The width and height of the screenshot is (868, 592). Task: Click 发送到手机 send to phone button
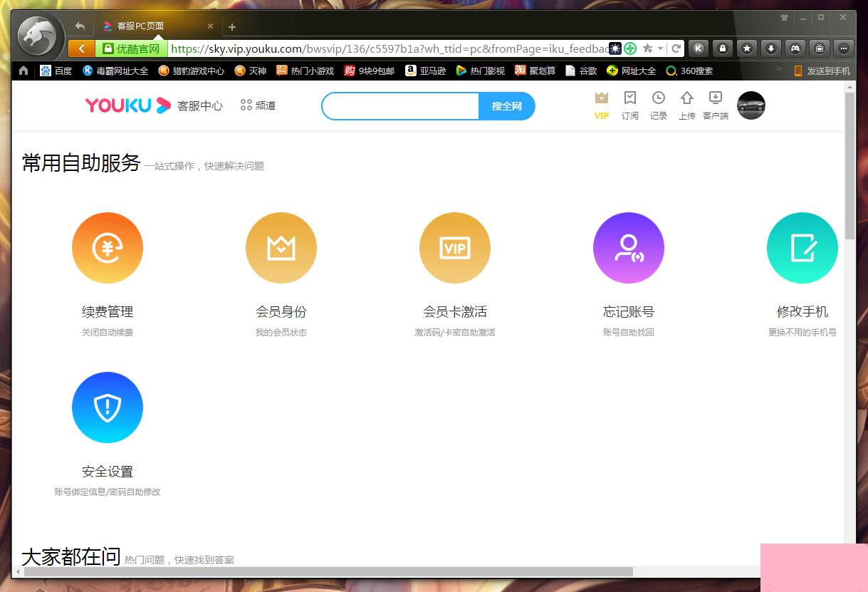click(x=822, y=71)
